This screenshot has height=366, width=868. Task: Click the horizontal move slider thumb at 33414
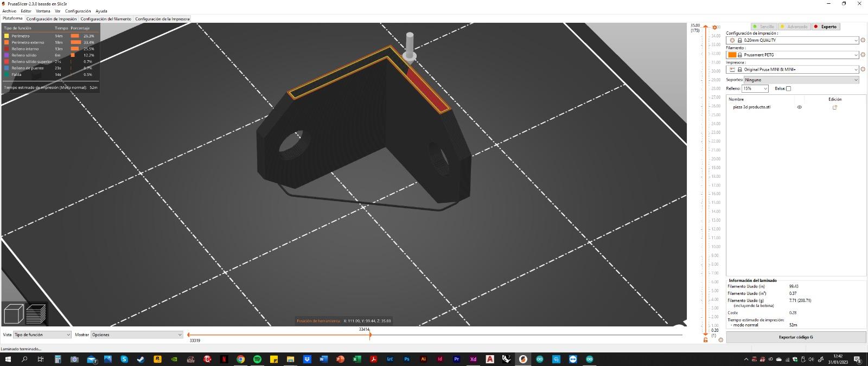pos(370,335)
